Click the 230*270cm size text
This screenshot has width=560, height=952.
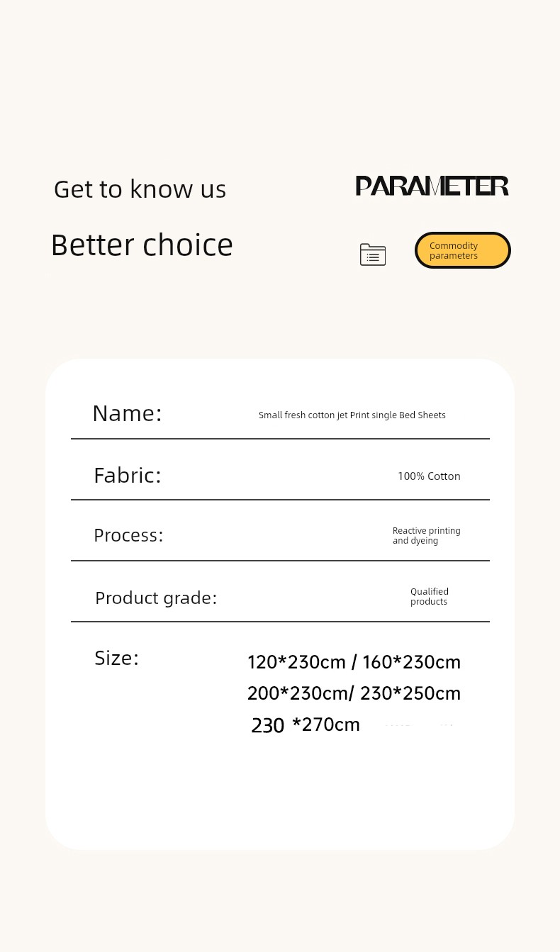coord(306,725)
